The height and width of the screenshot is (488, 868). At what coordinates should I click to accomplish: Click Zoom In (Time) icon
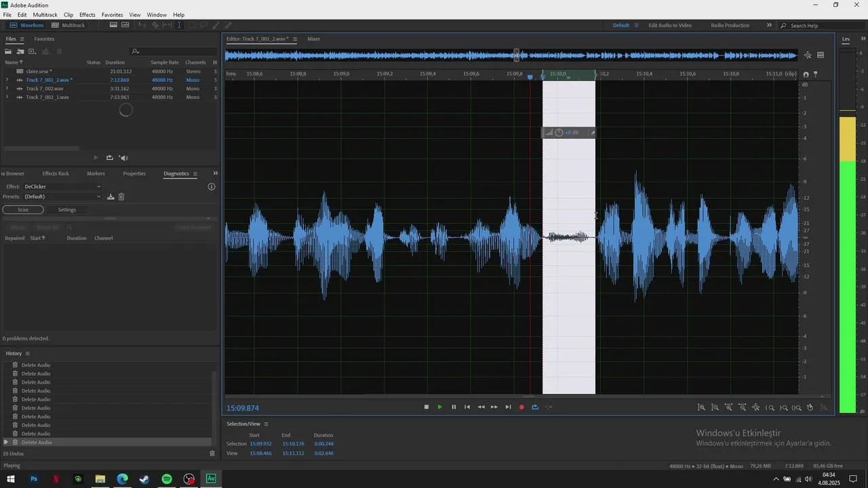728,407
